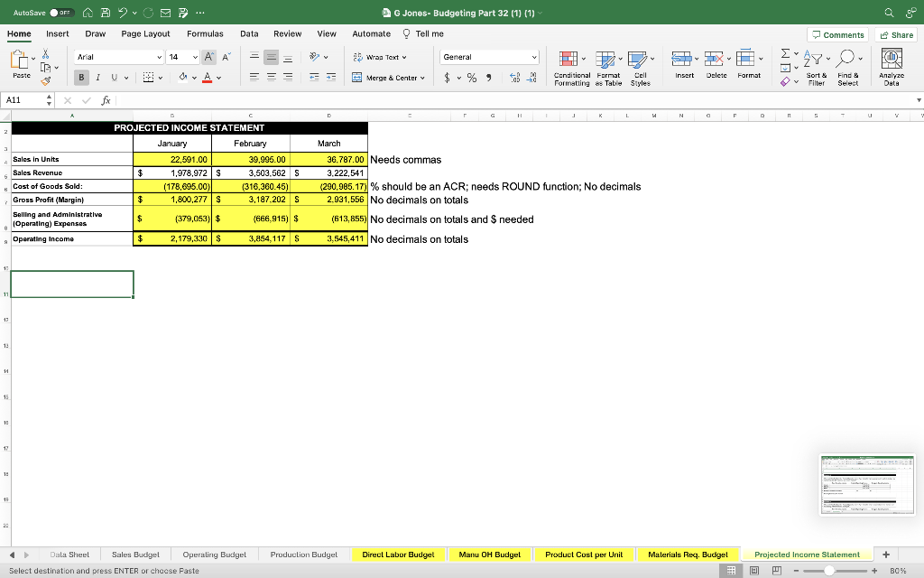The image size is (924, 578).
Task: Expand the fill color dropdown arrow
Action: point(194,78)
